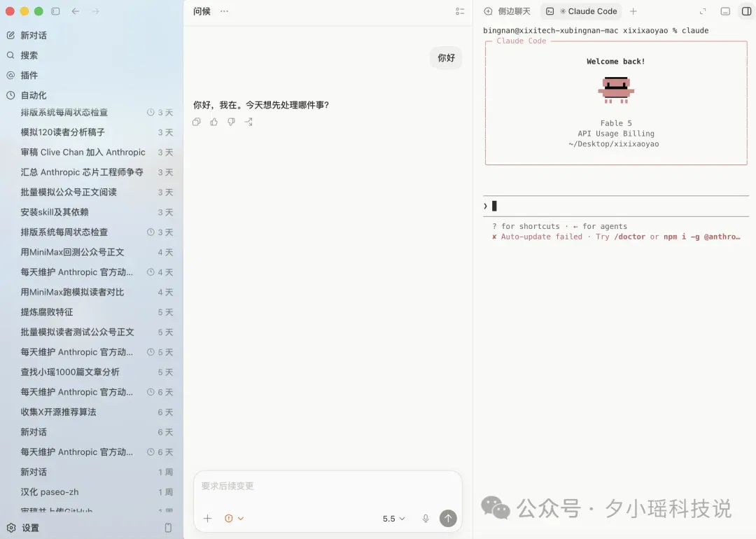
Task: Send the message with up arrow button
Action: (448, 518)
